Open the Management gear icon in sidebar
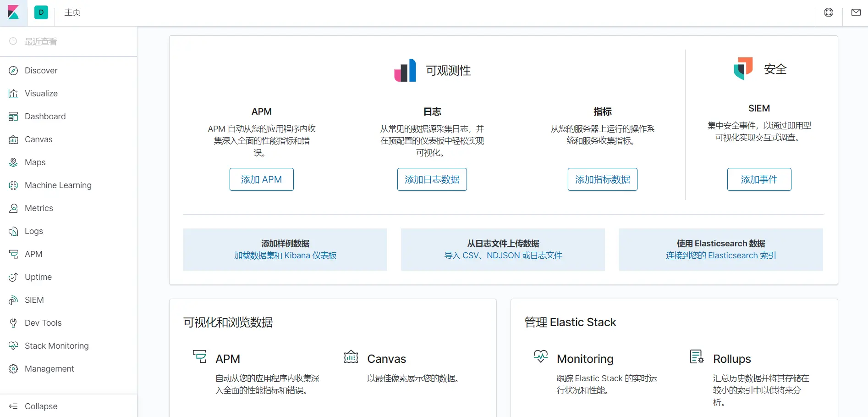This screenshot has height=417, width=868. (x=13, y=369)
